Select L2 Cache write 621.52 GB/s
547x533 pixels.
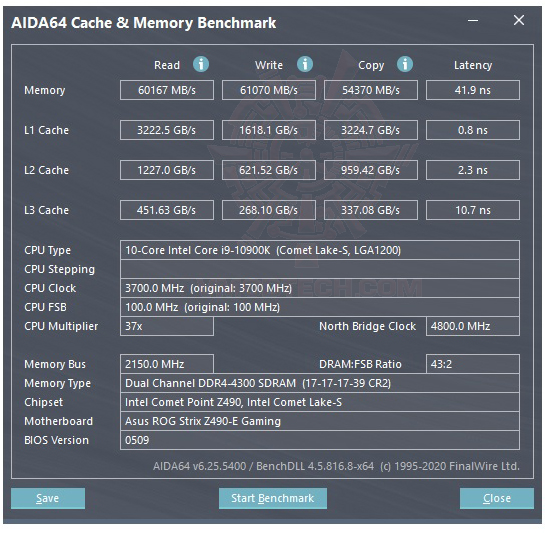(269, 170)
